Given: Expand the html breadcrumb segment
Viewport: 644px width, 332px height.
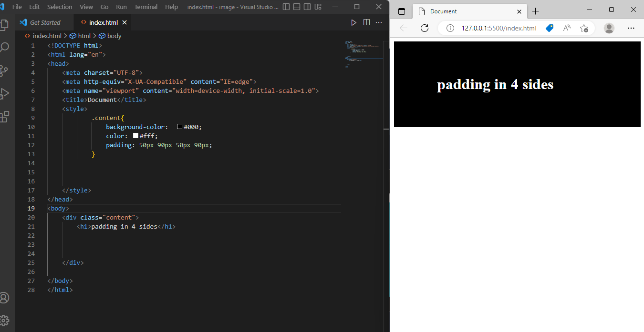Looking at the screenshot, I should [81, 36].
